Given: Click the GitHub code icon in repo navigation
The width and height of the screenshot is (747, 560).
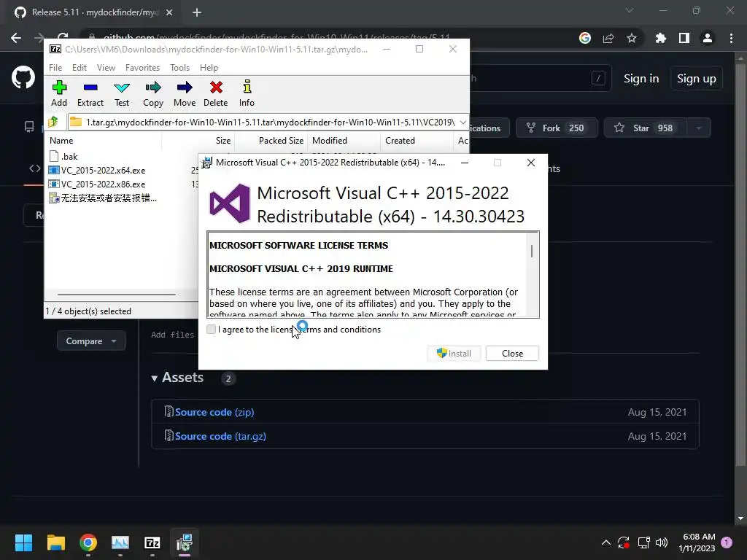Looking at the screenshot, I should click(34, 168).
